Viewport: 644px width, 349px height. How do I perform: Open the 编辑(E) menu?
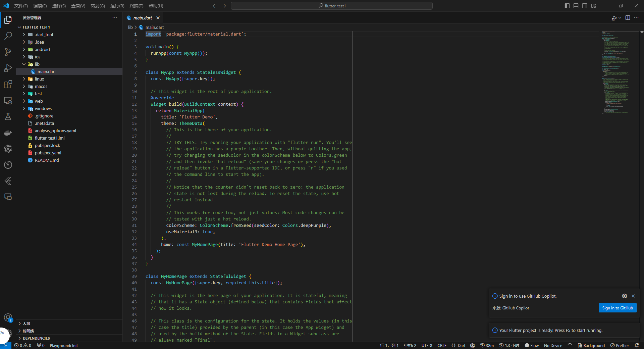40,6
